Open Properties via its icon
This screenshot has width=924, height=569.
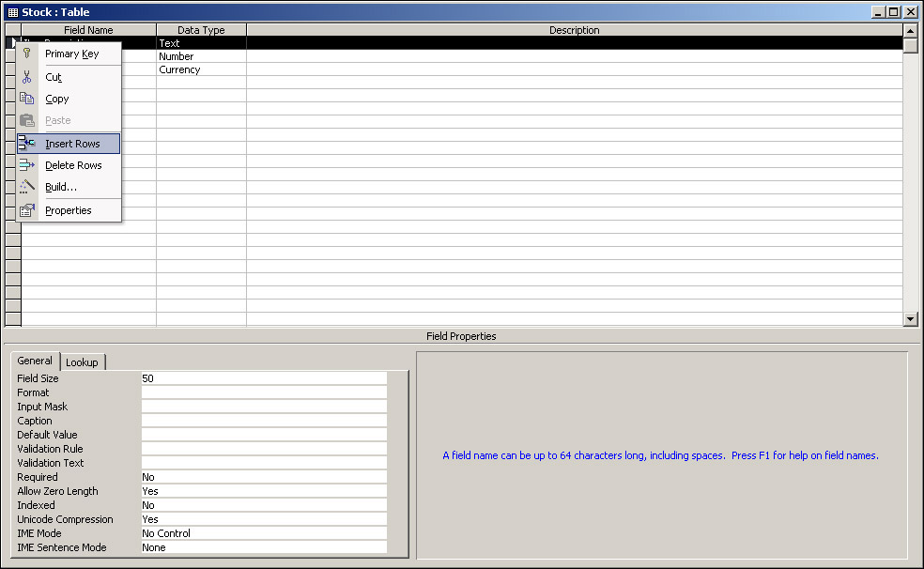pyautogui.click(x=26, y=210)
